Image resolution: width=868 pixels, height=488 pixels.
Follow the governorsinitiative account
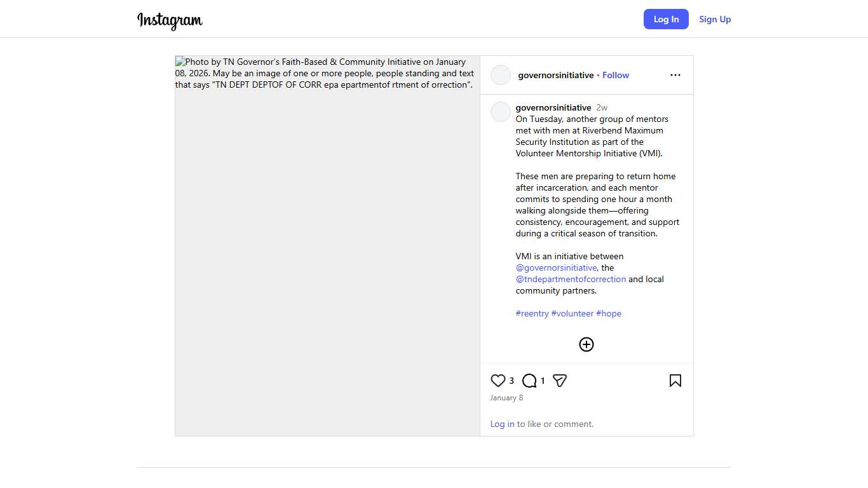click(x=615, y=75)
